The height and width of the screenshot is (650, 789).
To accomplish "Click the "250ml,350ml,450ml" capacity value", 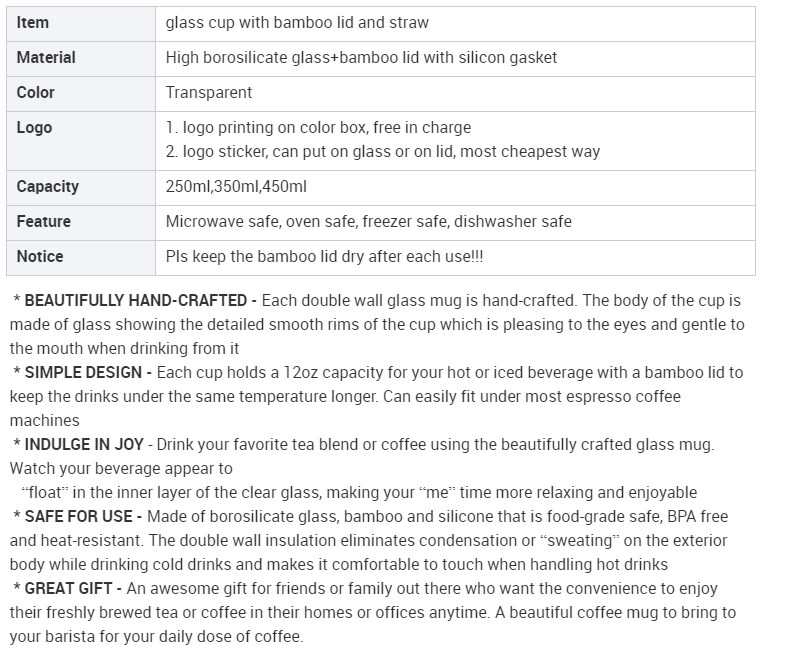I will (x=236, y=187).
